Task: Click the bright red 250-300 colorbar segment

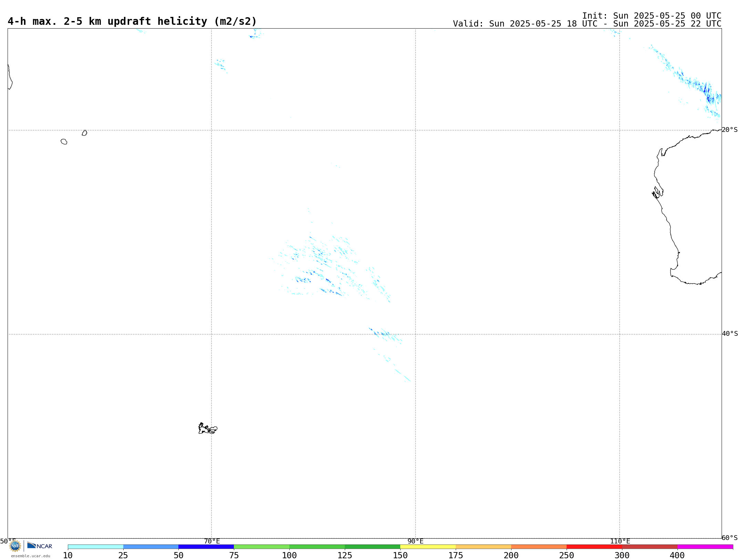Action: (x=595, y=547)
